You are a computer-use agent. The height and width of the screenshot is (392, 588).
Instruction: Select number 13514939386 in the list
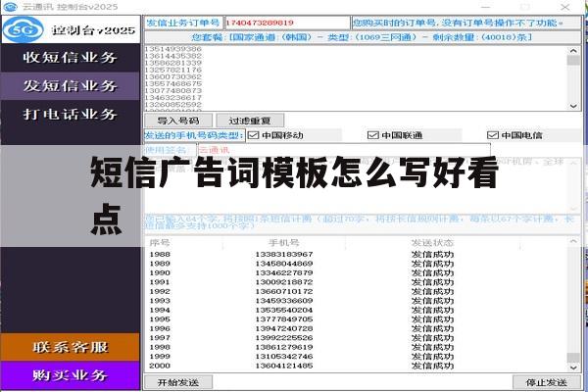click(x=172, y=49)
